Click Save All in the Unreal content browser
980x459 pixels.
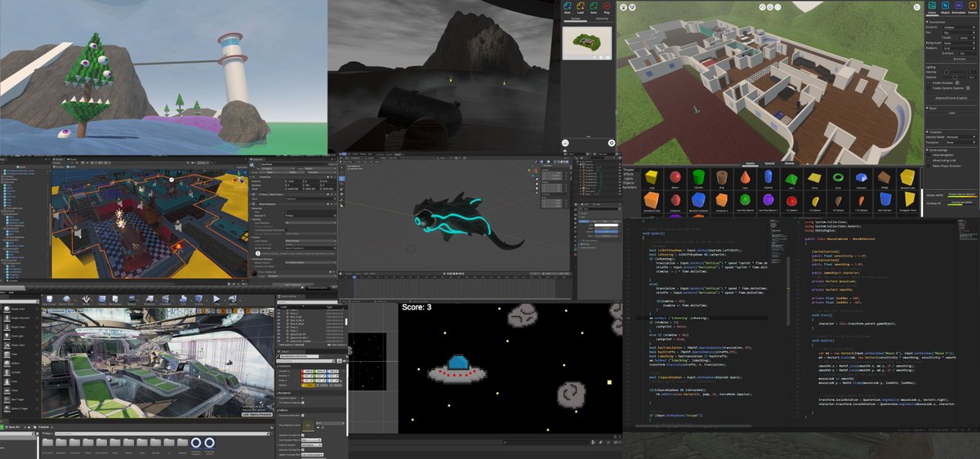pos(12,427)
